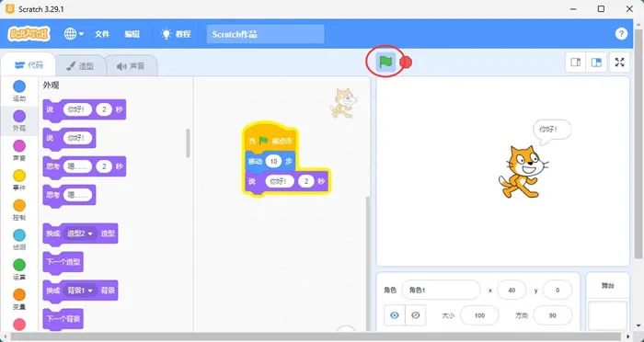Image resolution: width=644 pixels, height=342 pixels.
Task: Enter full screen stage mode
Action: tap(619, 63)
